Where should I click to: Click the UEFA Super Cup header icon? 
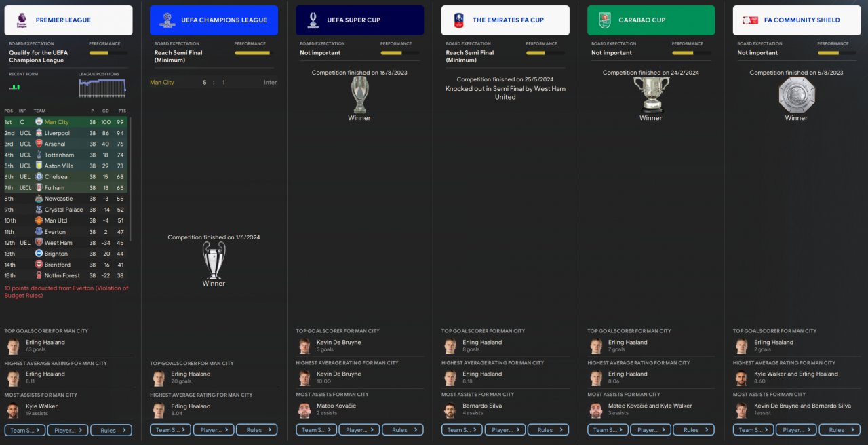(313, 20)
